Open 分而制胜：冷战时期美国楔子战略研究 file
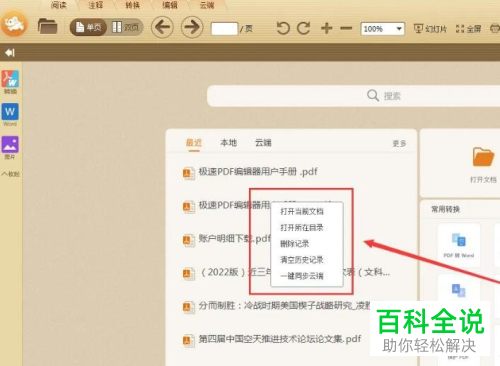Image resolution: width=500 pixels, height=366 pixels. click(x=284, y=305)
